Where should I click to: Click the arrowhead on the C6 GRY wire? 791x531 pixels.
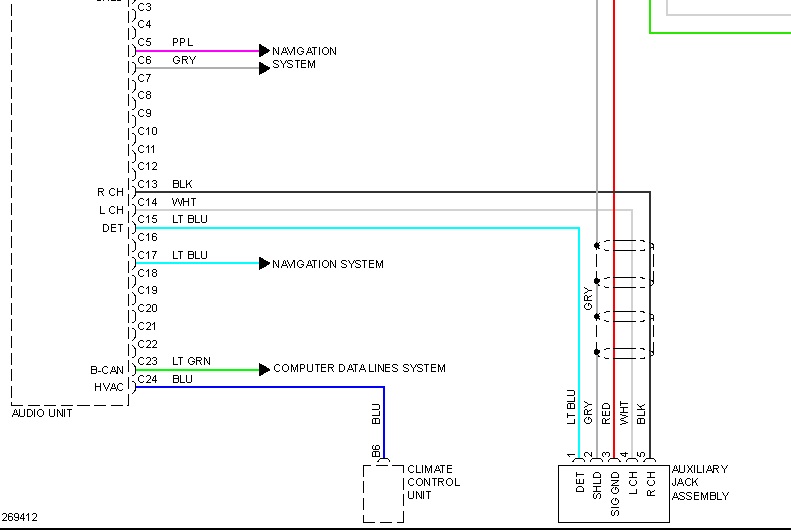[264, 68]
